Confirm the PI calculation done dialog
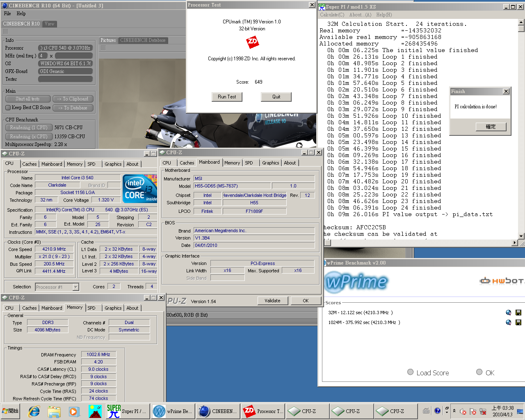 pyautogui.click(x=491, y=127)
